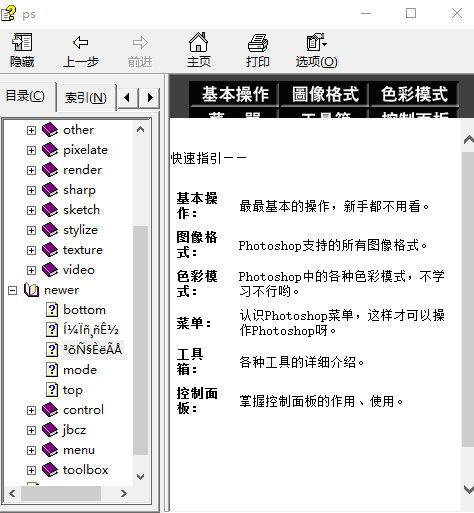Screen dimensions: 474x513
Task: Click content pane scroll up arrow
Action: pyautogui.click(x=468, y=140)
